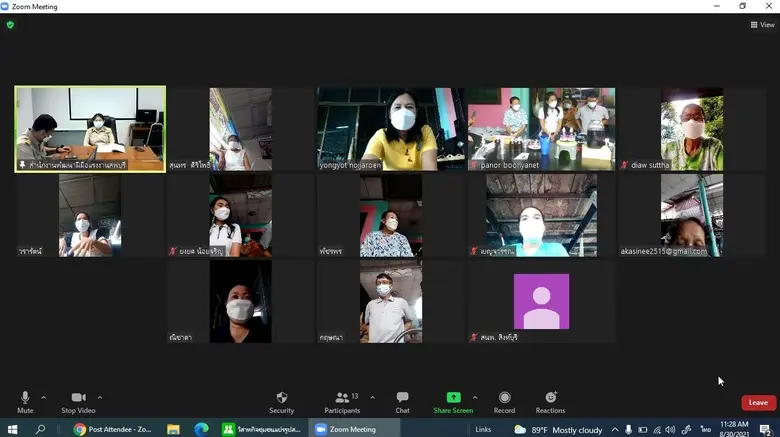Open the Chat panel
The height and width of the screenshot is (437, 780).
tap(402, 399)
